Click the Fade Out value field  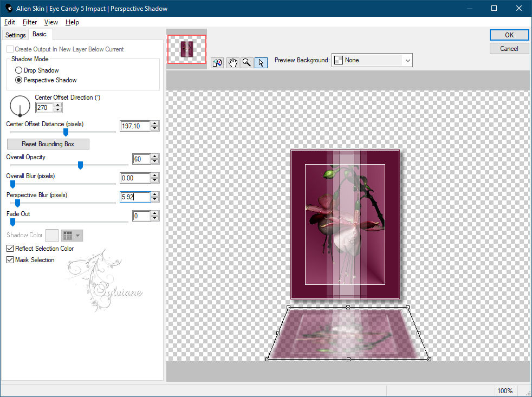pyautogui.click(x=141, y=216)
